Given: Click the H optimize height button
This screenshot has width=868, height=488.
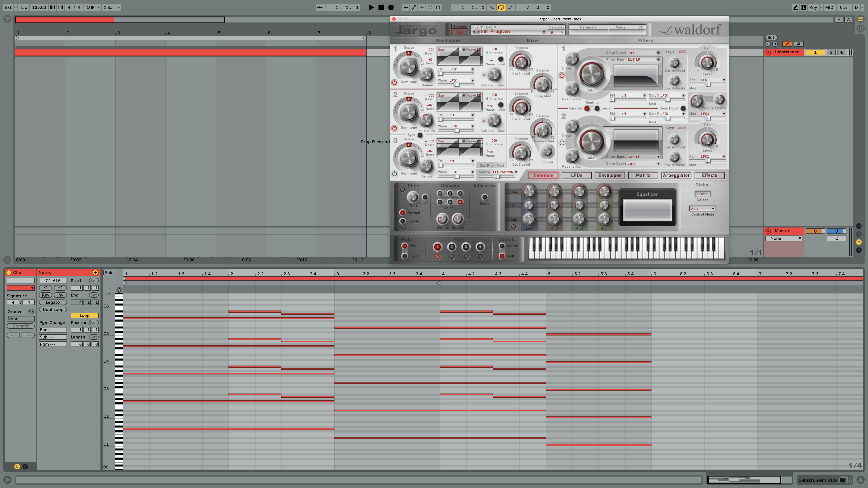Looking at the screenshot, I should [x=839, y=19].
